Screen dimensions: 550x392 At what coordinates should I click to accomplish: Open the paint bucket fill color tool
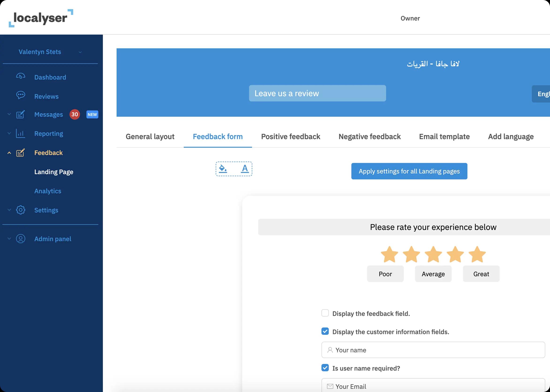point(222,169)
